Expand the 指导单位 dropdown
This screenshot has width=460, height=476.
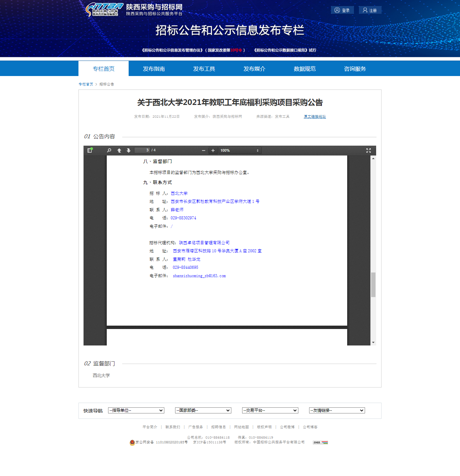point(136,410)
